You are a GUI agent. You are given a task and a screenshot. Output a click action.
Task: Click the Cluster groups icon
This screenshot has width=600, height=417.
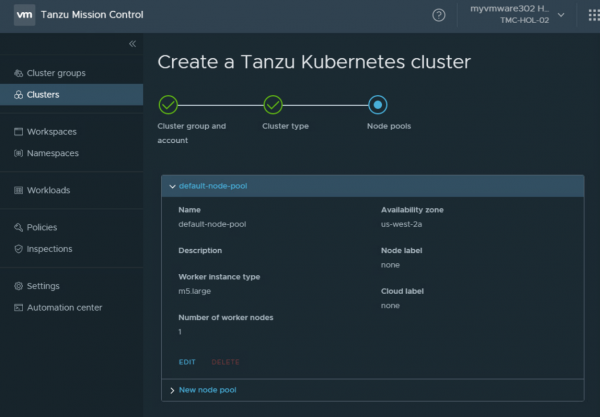tap(18, 73)
